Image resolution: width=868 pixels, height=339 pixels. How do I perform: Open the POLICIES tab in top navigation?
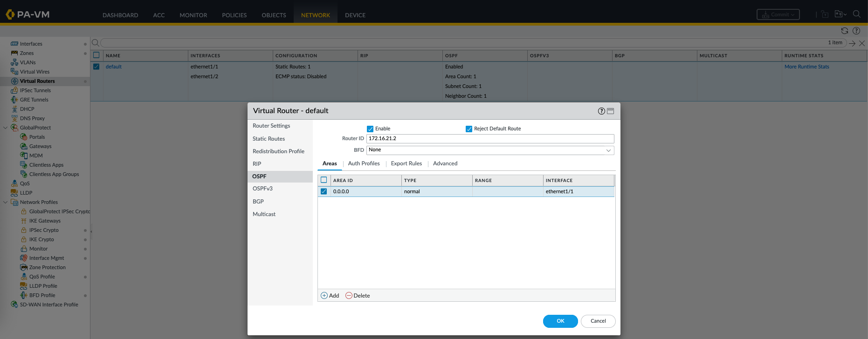point(234,15)
